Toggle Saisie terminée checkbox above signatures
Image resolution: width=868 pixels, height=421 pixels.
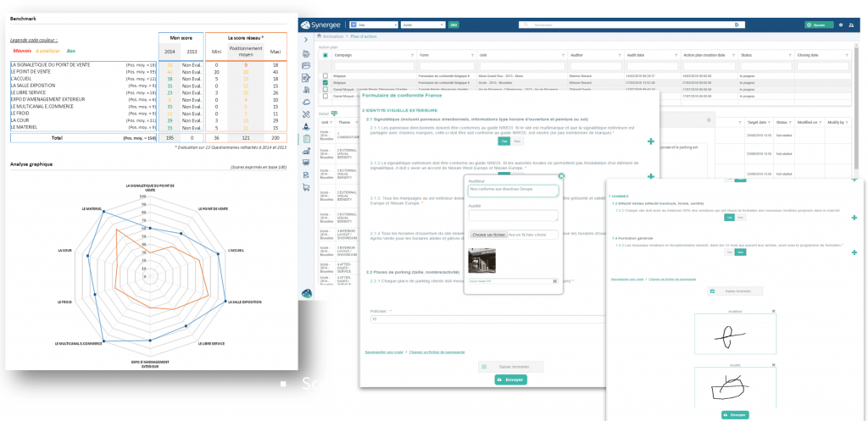coord(712,291)
